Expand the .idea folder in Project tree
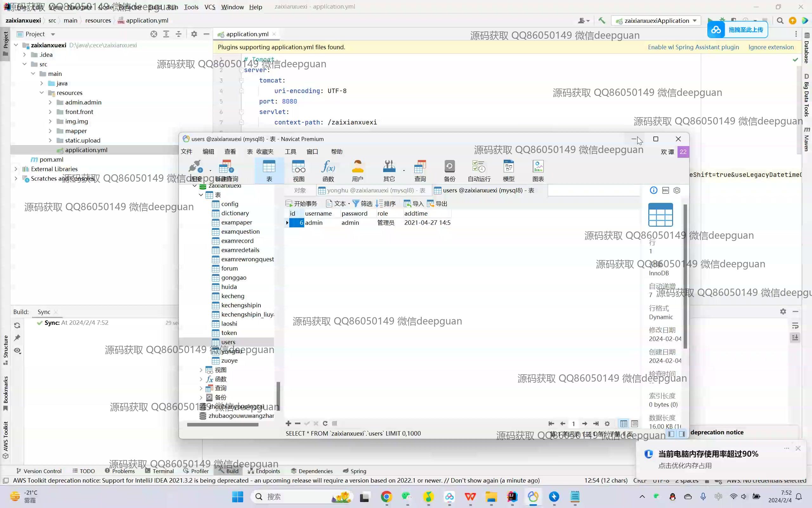The image size is (812, 508). pos(24,54)
